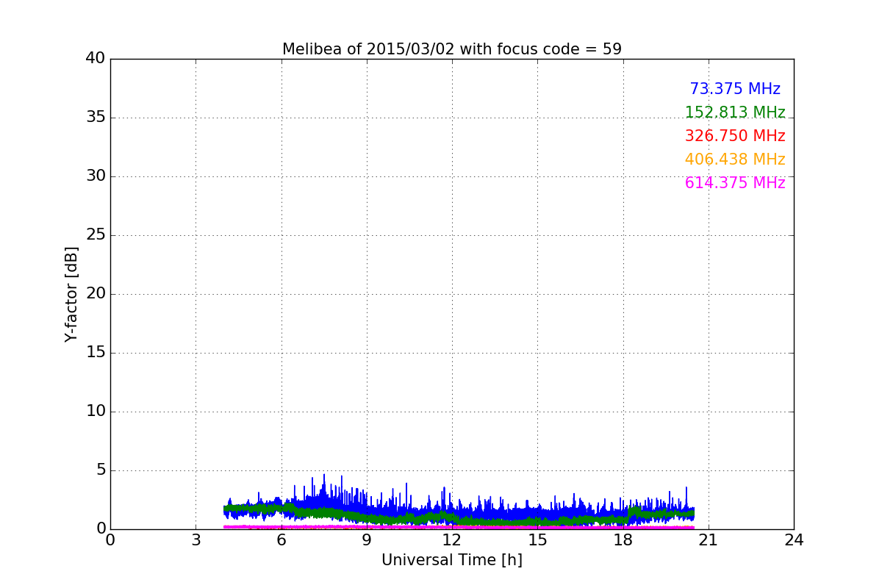Click the y-axis tick label 10
882x588 pixels.
[x=95, y=411]
